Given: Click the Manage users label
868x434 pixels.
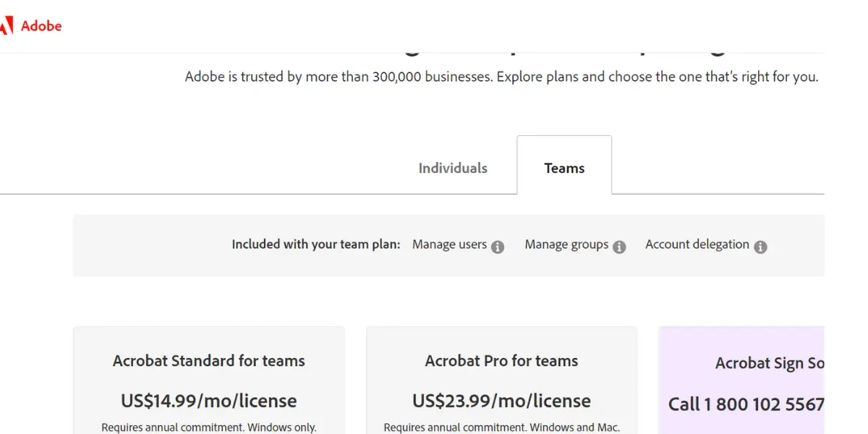Looking at the screenshot, I should click(449, 244).
